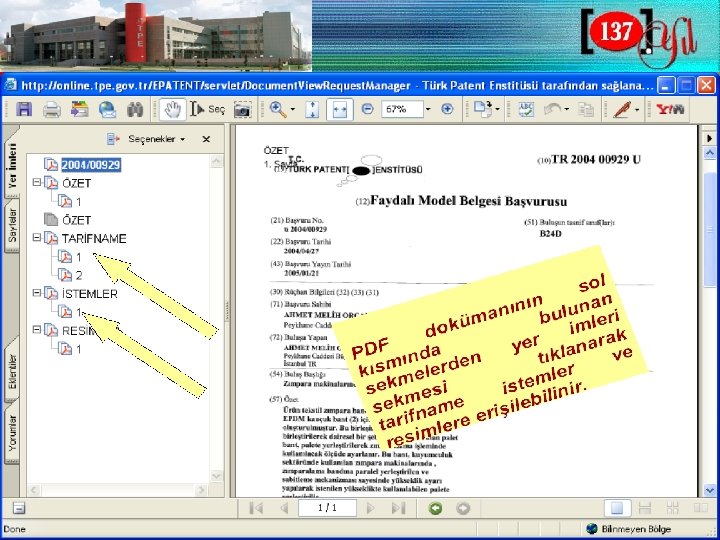Open the pen tool dropdown arrow

coord(637,110)
